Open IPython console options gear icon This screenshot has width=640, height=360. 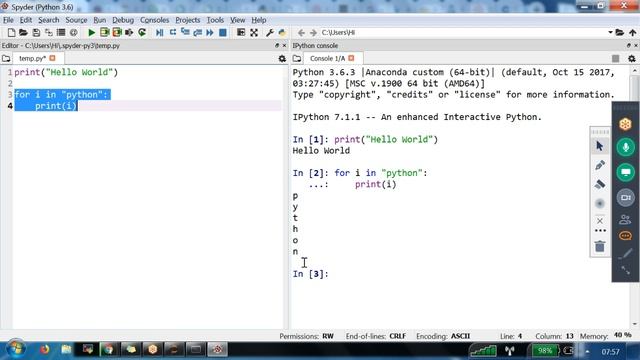(632, 59)
